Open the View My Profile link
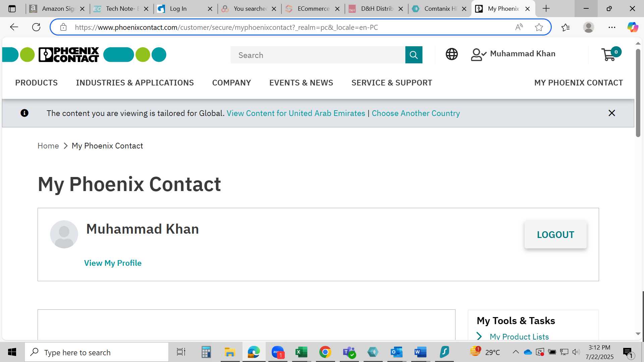 pyautogui.click(x=113, y=263)
